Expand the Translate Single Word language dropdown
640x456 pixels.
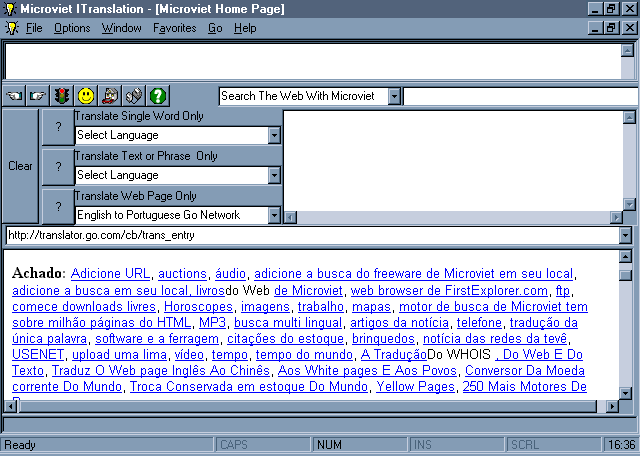pos(274,135)
